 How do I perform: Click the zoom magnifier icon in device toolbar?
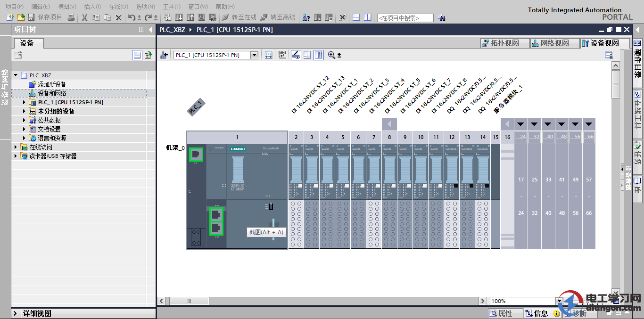pyautogui.click(x=331, y=55)
